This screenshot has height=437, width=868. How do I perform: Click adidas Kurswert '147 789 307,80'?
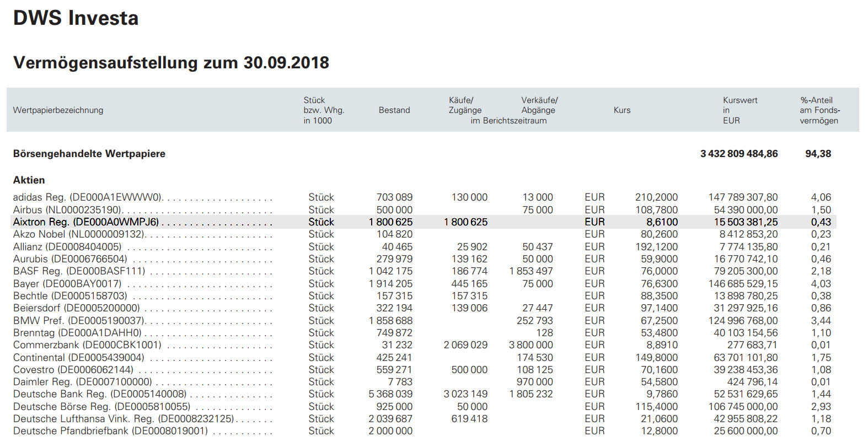pos(743,197)
